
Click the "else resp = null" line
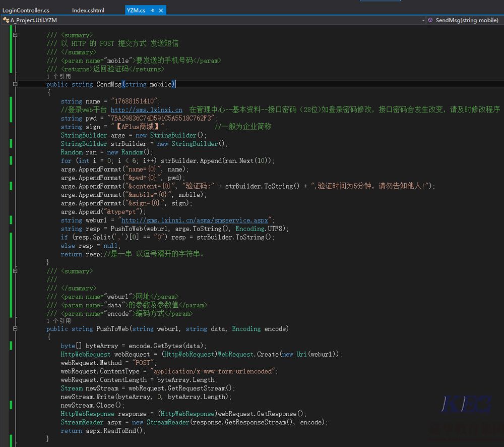[x=91, y=246]
